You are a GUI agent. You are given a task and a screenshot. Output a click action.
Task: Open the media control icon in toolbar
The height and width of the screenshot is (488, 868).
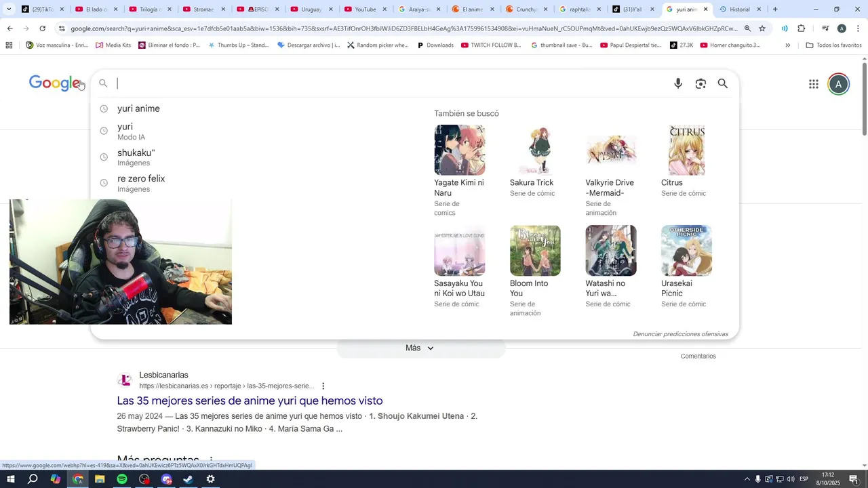[x=825, y=28]
